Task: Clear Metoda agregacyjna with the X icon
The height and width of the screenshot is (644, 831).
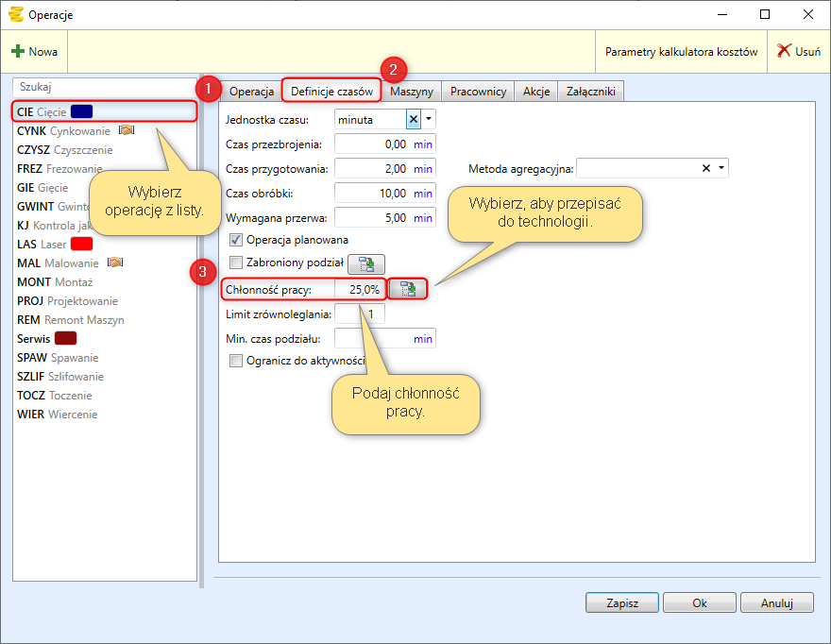Action: click(x=706, y=168)
